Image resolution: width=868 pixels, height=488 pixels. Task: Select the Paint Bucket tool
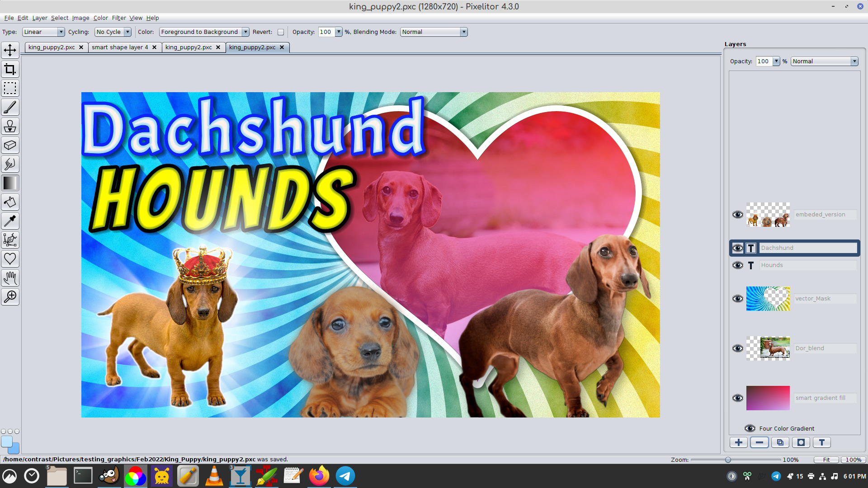(10, 202)
